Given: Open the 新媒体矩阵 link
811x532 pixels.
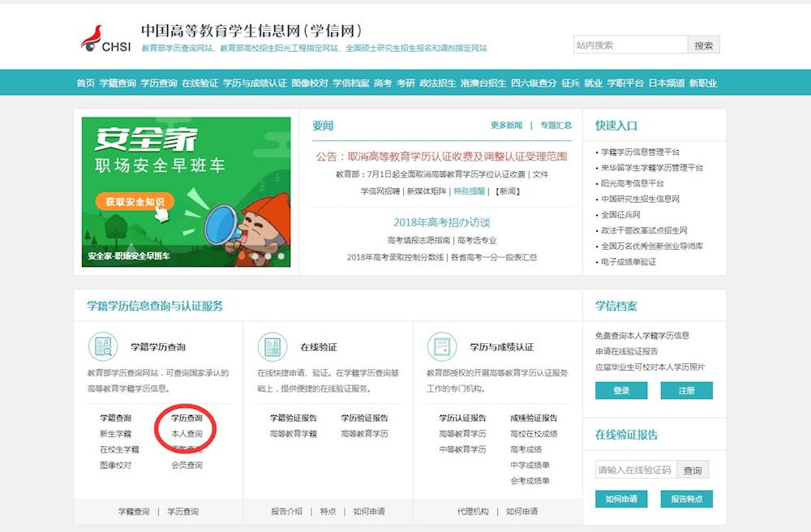Looking at the screenshot, I should coord(427,191).
